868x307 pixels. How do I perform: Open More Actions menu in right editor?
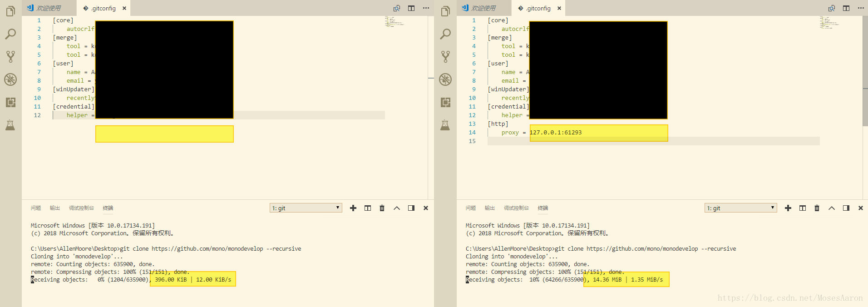coord(861,8)
